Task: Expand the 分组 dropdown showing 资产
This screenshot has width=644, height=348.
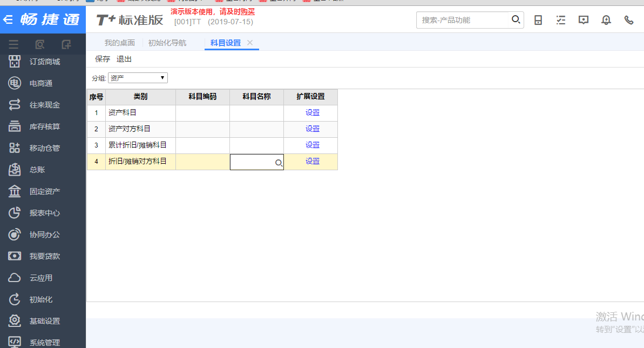Action: pos(138,78)
